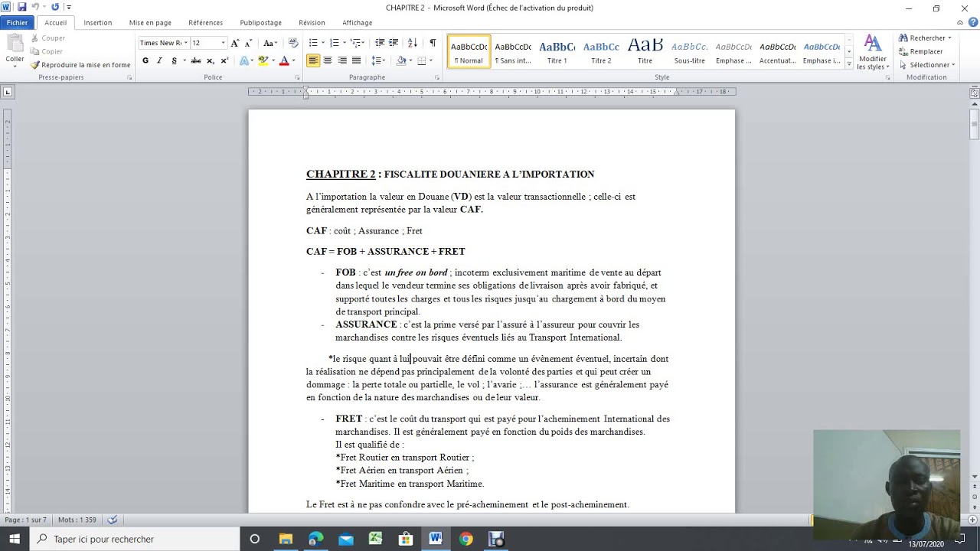
Task: Apply yellow text highlight color
Action: [263, 60]
